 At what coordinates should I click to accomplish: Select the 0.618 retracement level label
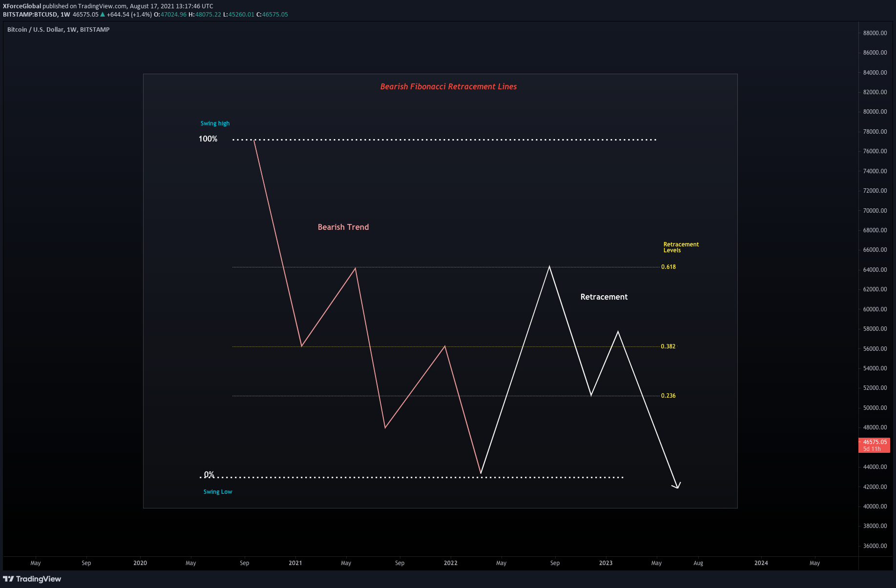pos(668,267)
